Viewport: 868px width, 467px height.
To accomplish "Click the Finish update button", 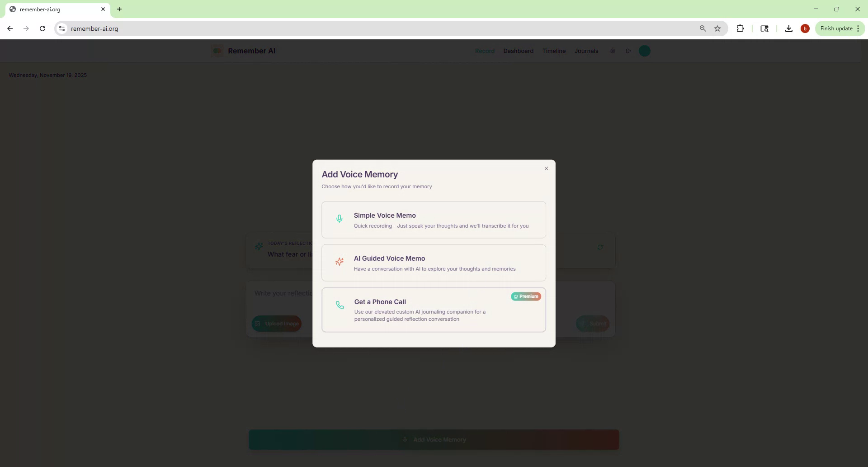I will [x=835, y=29].
